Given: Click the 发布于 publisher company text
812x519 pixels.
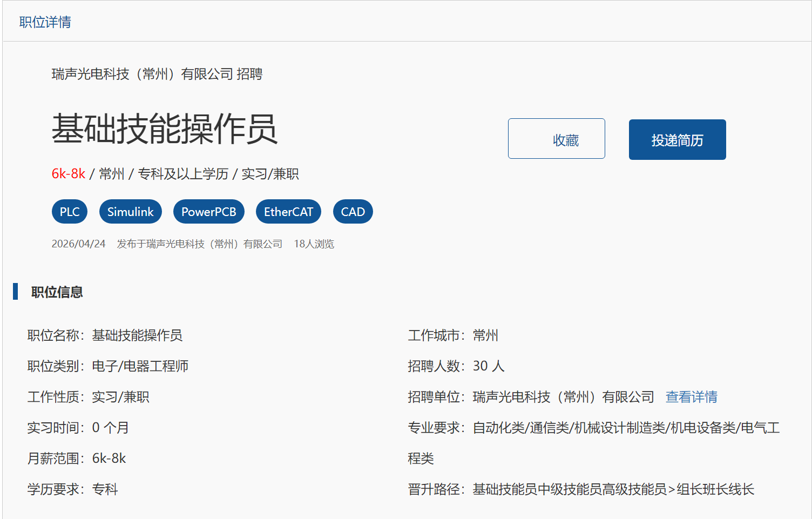Looking at the screenshot, I should pos(199,244).
